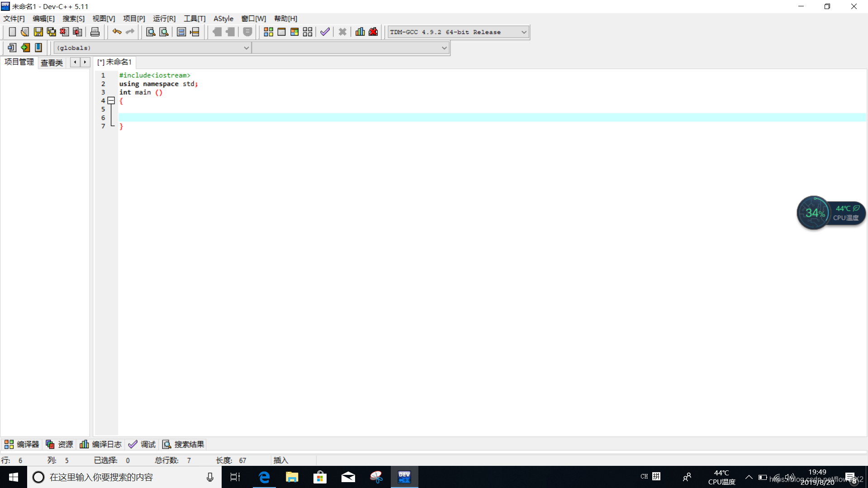Click the unindent toolbar icon
The image size is (868, 488).
point(230,32)
